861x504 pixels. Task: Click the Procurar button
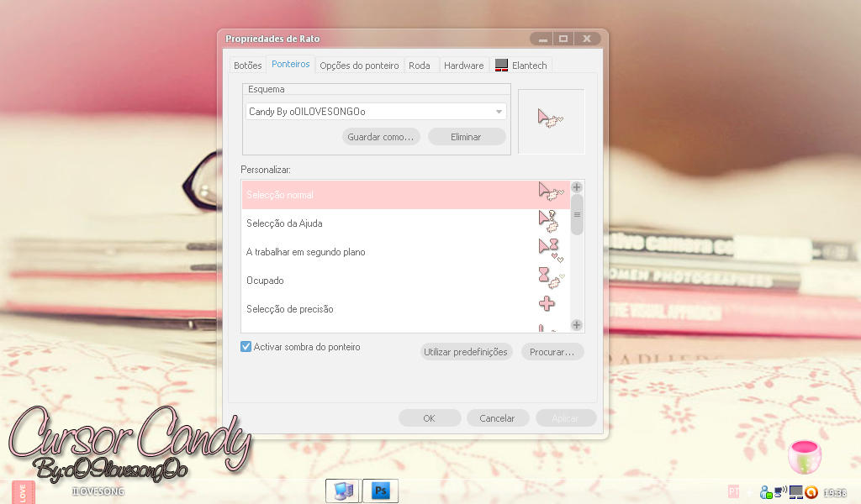click(552, 352)
